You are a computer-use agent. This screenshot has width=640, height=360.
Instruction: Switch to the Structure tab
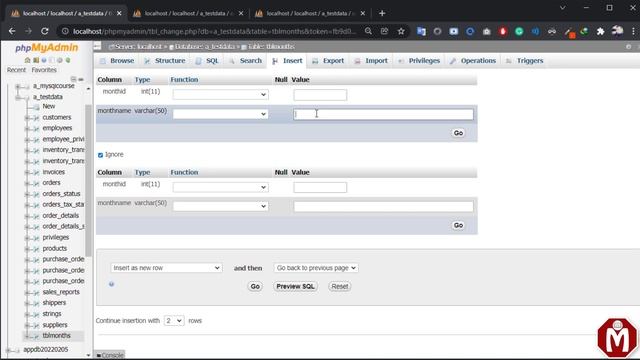pyautogui.click(x=164, y=60)
